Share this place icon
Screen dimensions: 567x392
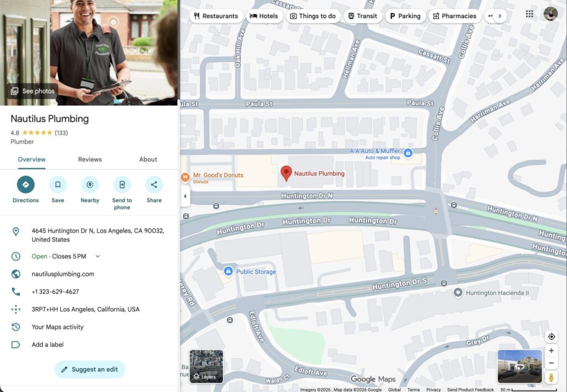(154, 185)
